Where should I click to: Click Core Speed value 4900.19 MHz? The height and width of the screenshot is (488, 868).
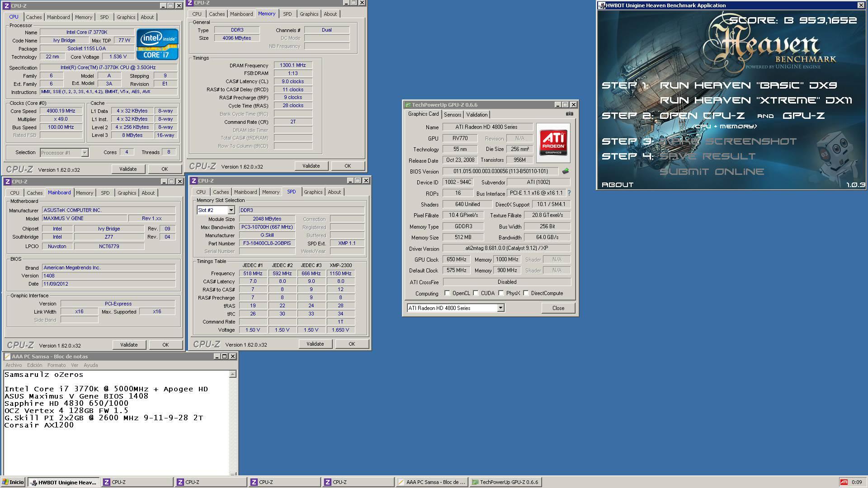[61, 111]
